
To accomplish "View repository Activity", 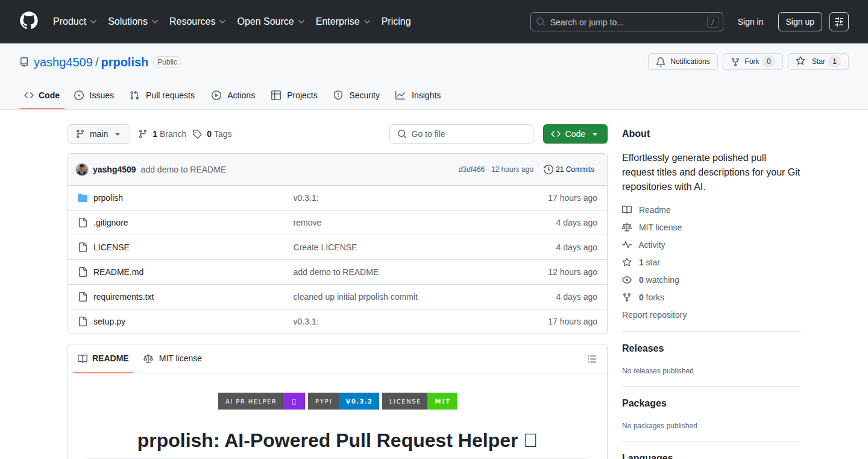I will pos(644,245).
